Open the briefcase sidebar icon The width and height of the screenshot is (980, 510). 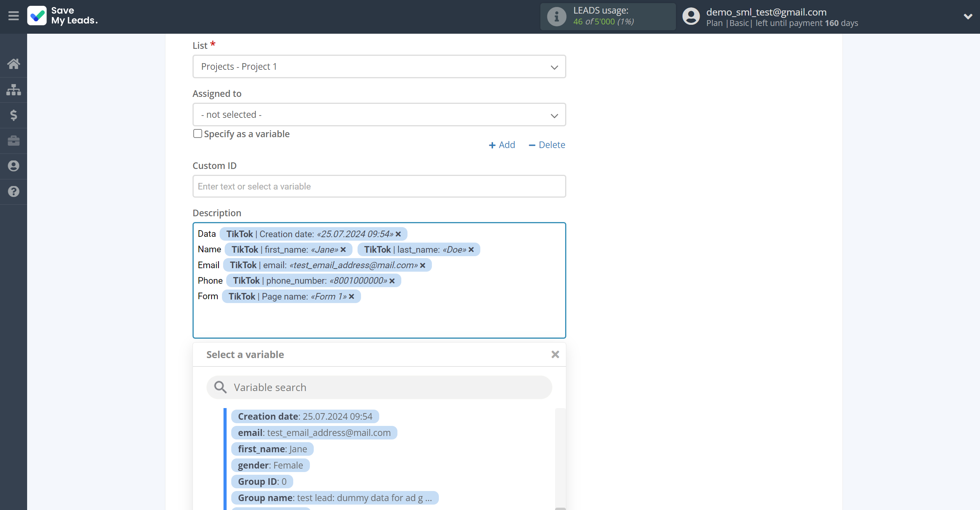[14, 141]
